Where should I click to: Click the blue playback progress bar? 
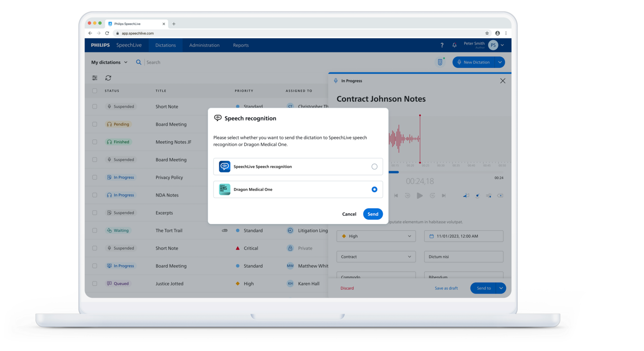point(394,172)
